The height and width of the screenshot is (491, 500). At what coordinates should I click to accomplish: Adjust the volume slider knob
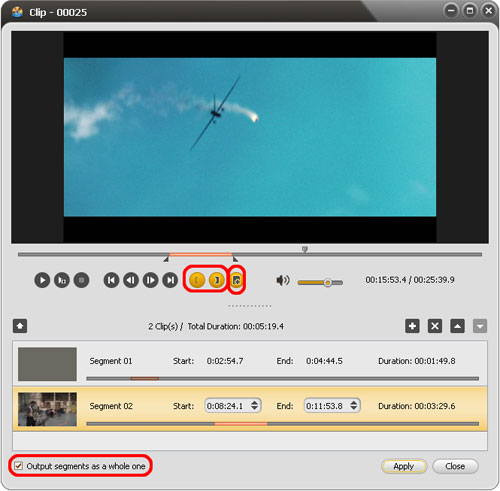pyautogui.click(x=328, y=283)
